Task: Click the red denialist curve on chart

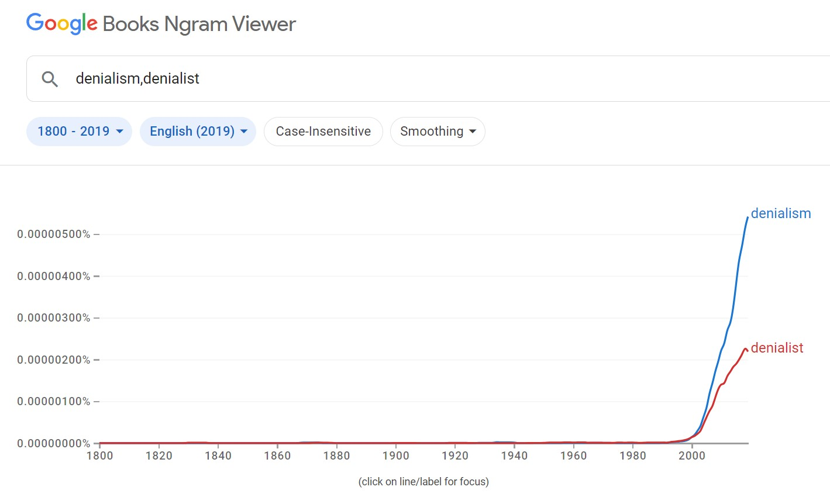Action: (731, 368)
